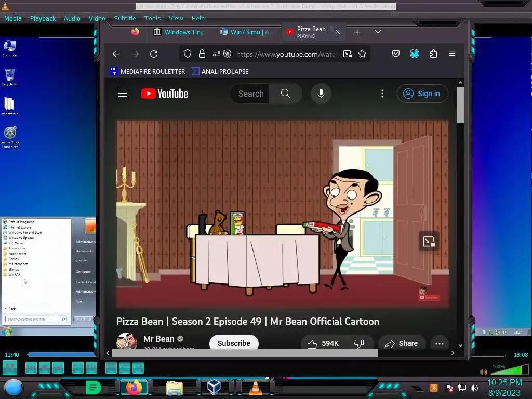Viewport: 532px width, 399px height.
Task: Click the blocked autoplay icon in the address bar
Action: tap(228, 54)
